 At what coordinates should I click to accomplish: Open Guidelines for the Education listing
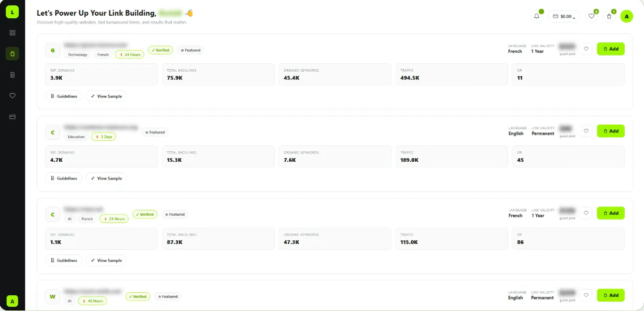pyautogui.click(x=64, y=179)
